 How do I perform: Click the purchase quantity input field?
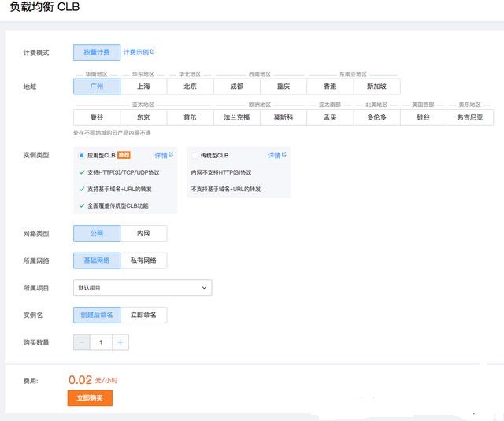(x=101, y=342)
